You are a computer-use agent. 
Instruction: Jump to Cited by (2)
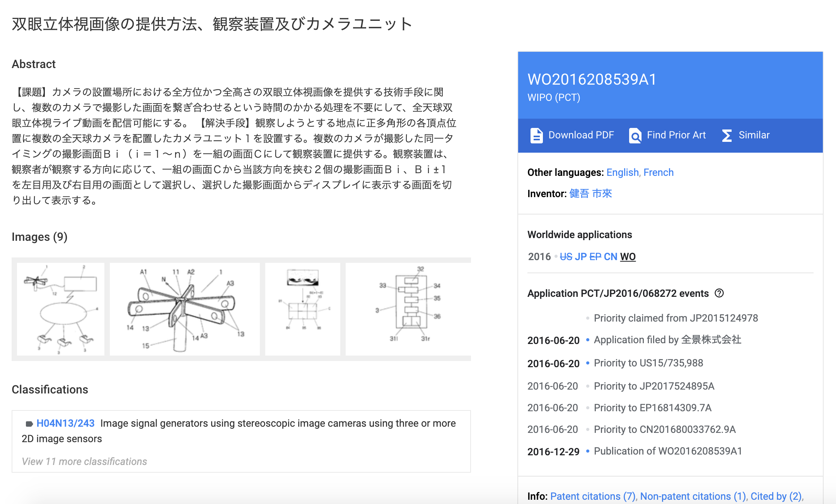click(x=776, y=496)
